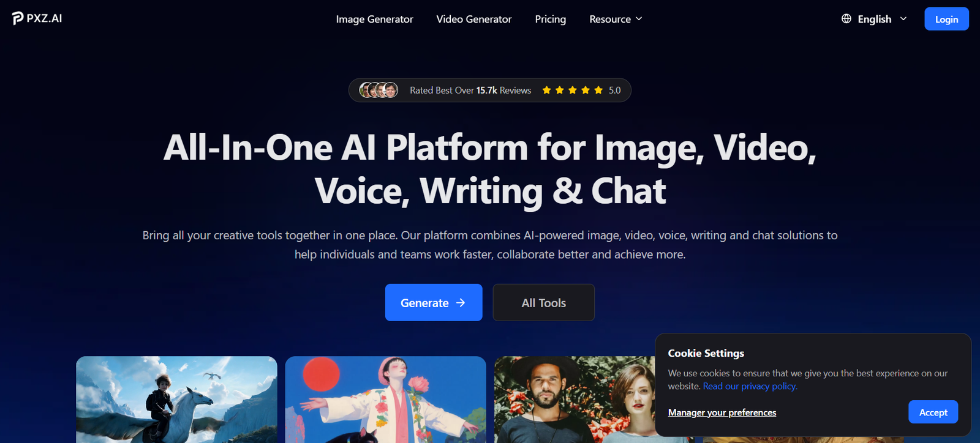This screenshot has width=980, height=443.
Task: Open Image Generator from navigation
Action: pos(374,19)
